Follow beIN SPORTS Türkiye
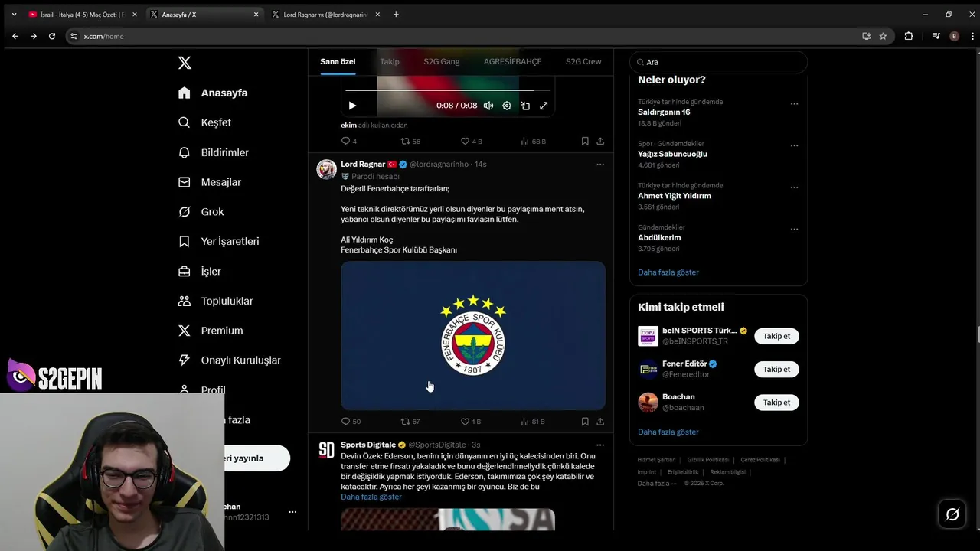The image size is (980, 551). tap(776, 336)
